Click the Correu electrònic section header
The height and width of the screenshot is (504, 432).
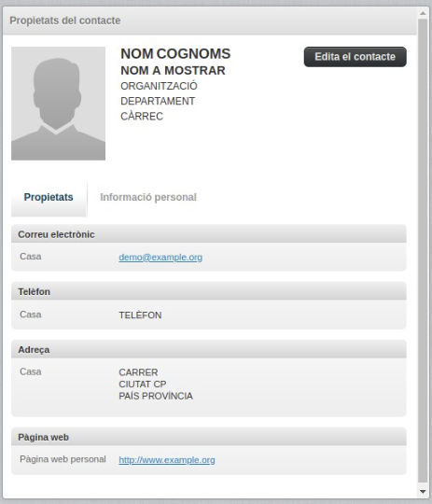pyautogui.click(x=209, y=234)
